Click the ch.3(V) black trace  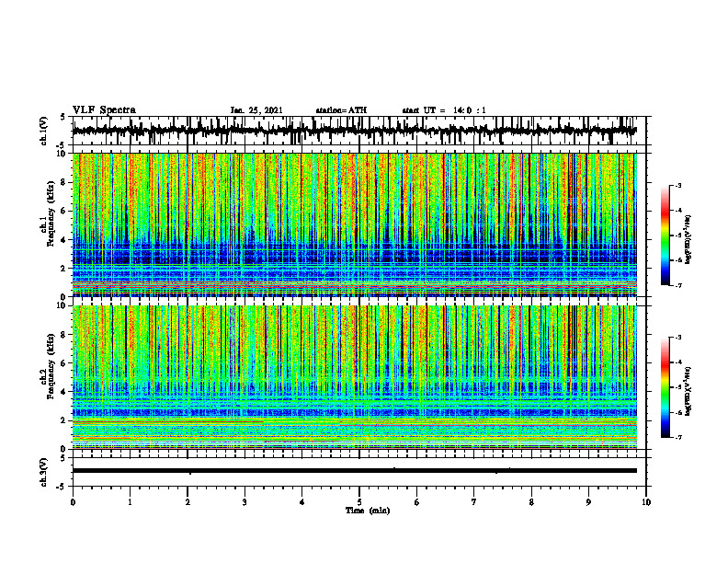tap(355, 471)
